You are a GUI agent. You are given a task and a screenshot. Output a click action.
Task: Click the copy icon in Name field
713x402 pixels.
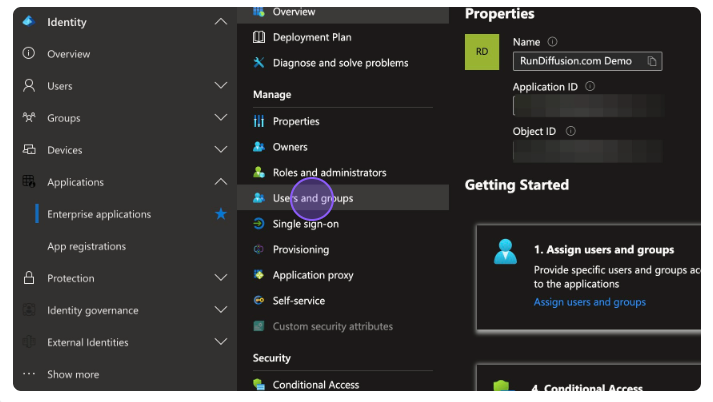pos(652,61)
